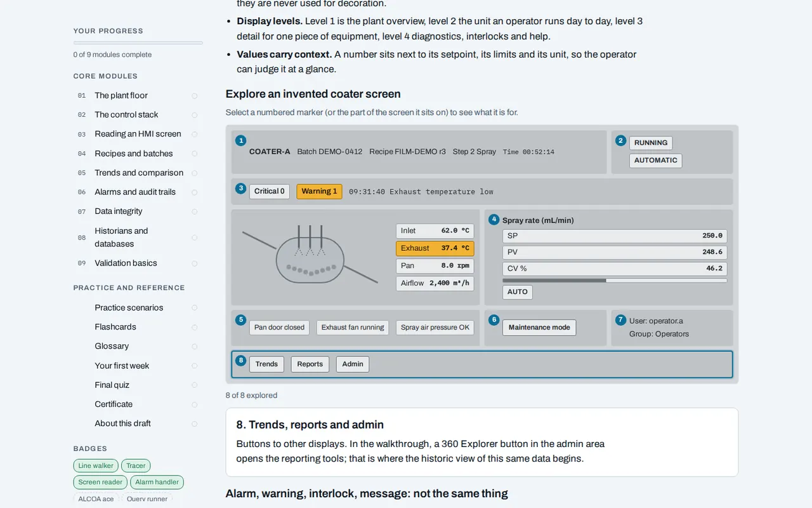The height and width of the screenshot is (508, 812).
Task: Click the Maintenance mode button
Action: (x=539, y=328)
